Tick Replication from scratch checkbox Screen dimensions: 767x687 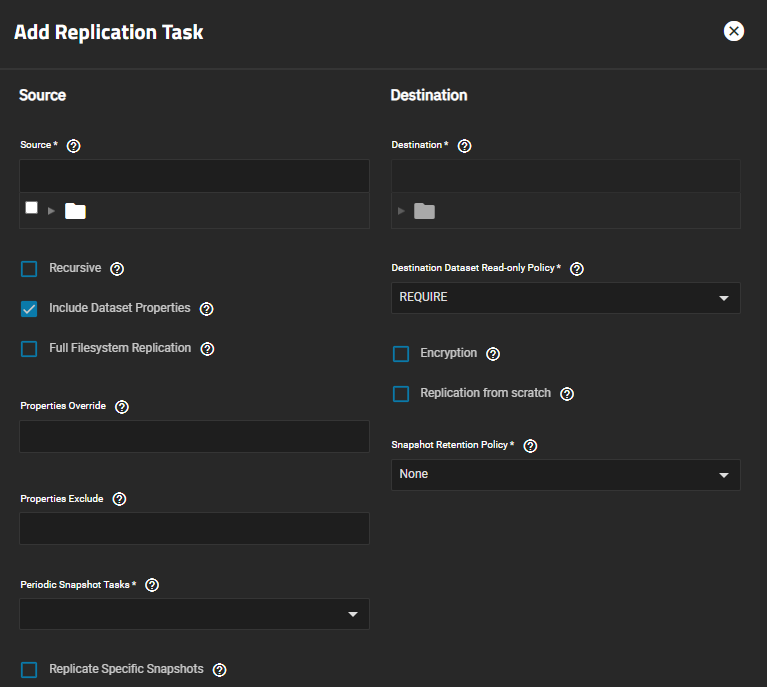click(401, 394)
